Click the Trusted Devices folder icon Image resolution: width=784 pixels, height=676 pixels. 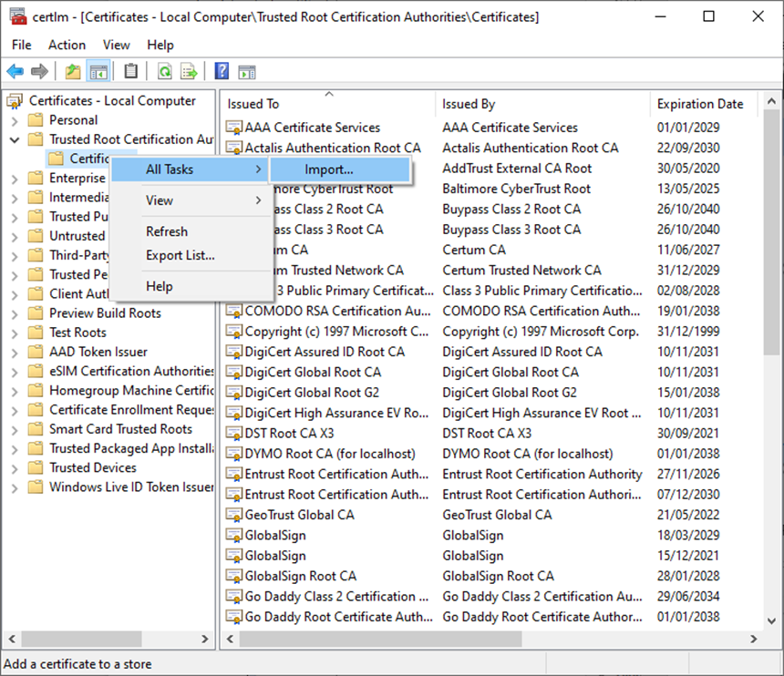(x=36, y=467)
